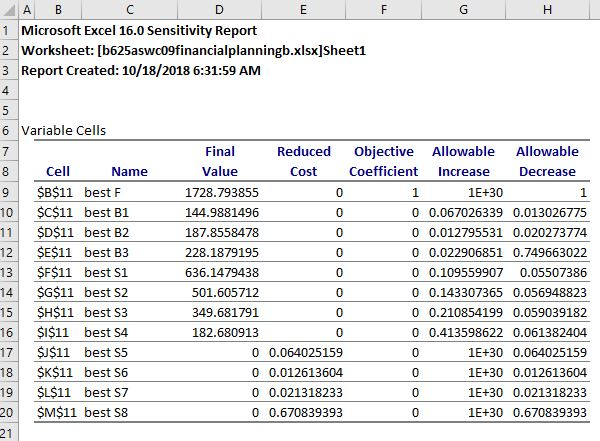
Task: Select column E header
Action: pyautogui.click(x=303, y=9)
